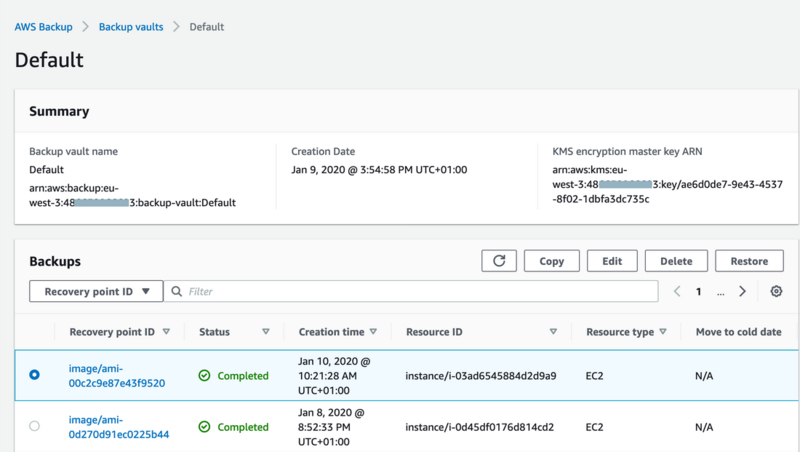
Task: Click the Restore button
Action: click(x=749, y=261)
